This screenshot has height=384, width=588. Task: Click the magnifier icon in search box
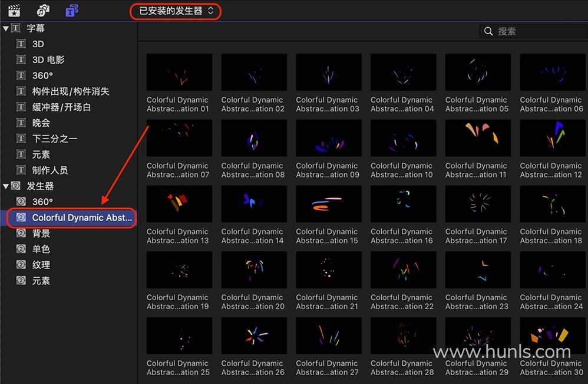488,31
